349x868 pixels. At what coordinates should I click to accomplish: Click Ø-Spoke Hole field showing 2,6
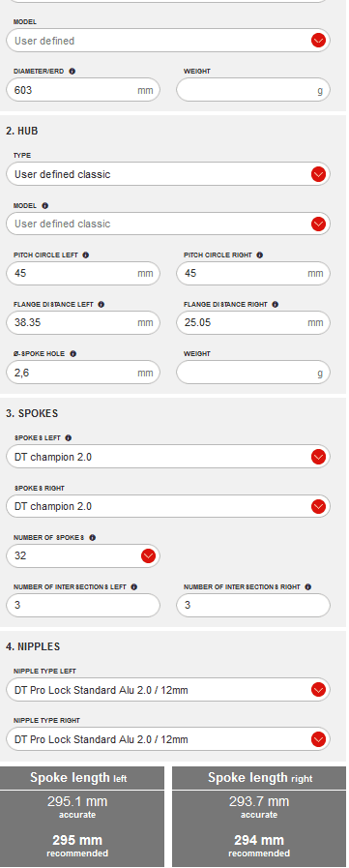83,373
